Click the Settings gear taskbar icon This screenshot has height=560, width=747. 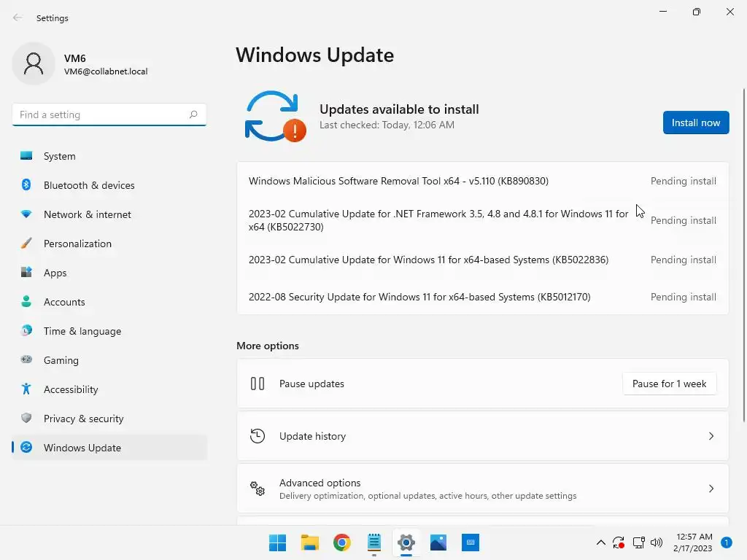pos(406,542)
